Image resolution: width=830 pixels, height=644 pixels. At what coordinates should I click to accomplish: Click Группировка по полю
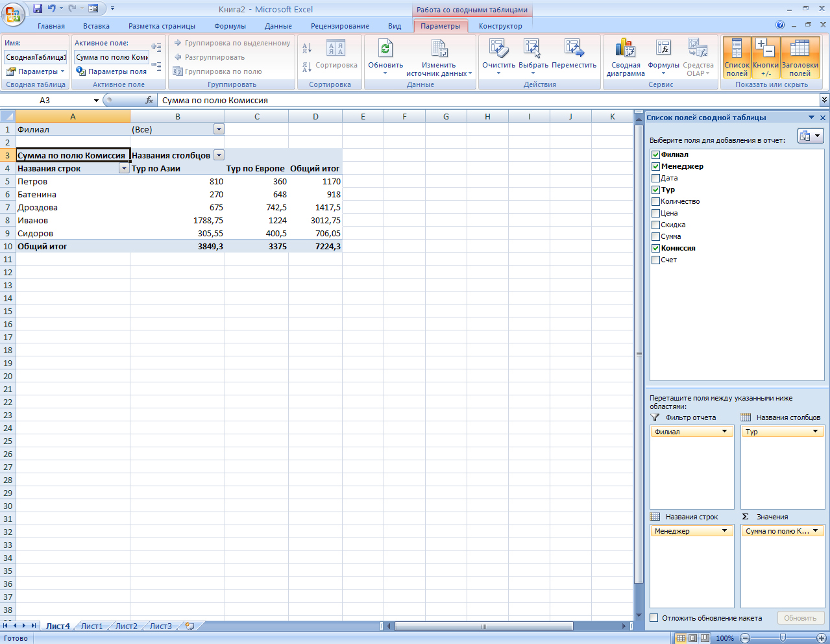(x=217, y=71)
